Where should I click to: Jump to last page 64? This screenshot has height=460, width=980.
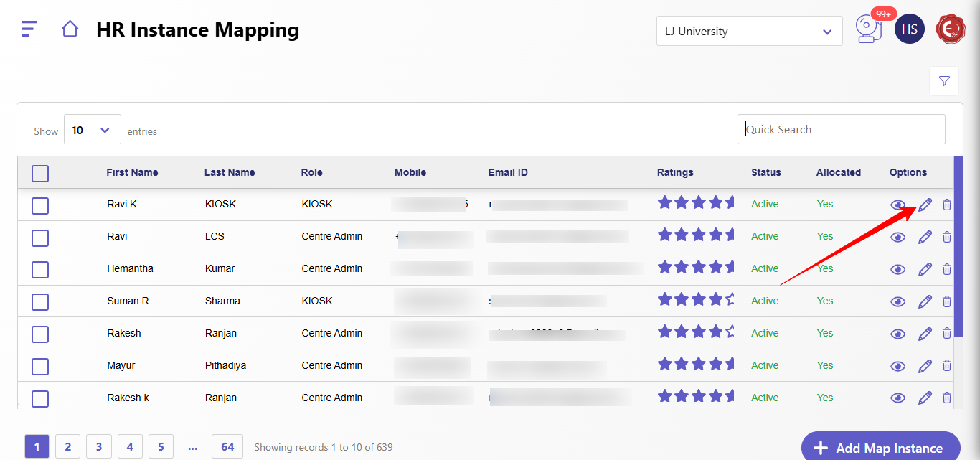point(227,446)
